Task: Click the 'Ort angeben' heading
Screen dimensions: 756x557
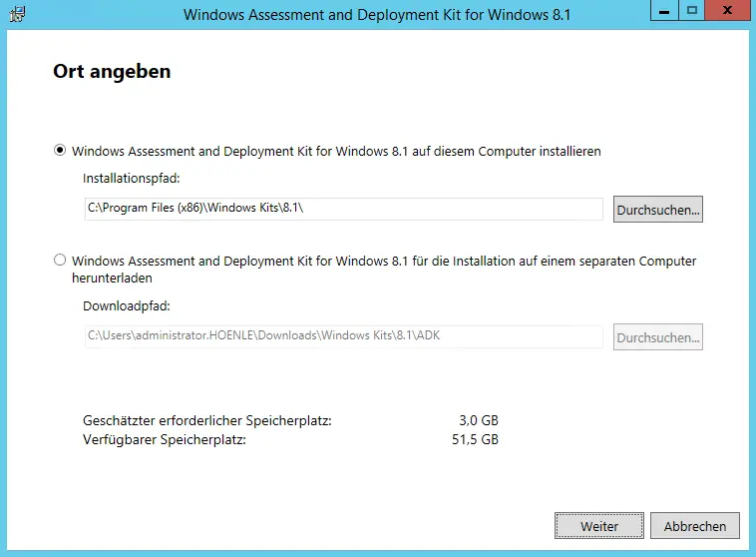Action: [112, 72]
